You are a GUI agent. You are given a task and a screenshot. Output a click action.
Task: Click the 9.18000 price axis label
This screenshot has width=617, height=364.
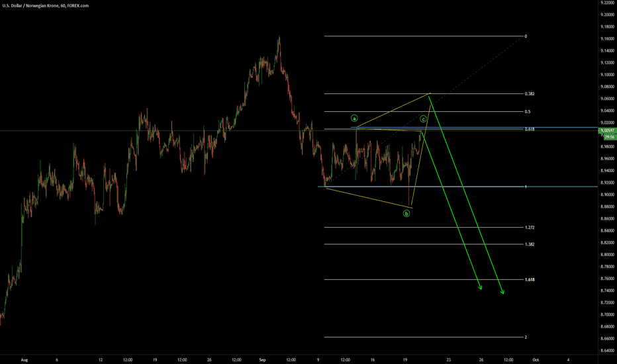point(607,26)
